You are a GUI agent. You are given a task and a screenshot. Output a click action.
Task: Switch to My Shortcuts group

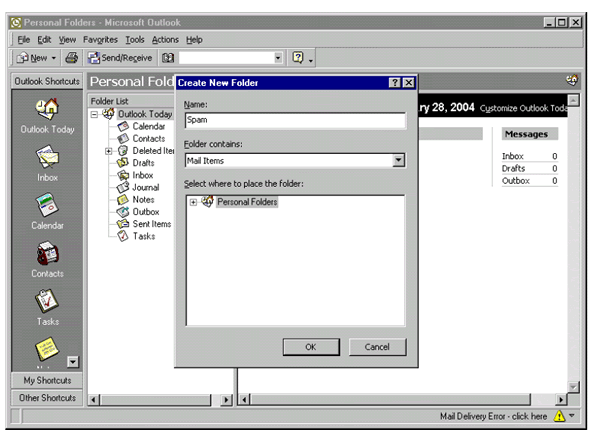(x=47, y=380)
